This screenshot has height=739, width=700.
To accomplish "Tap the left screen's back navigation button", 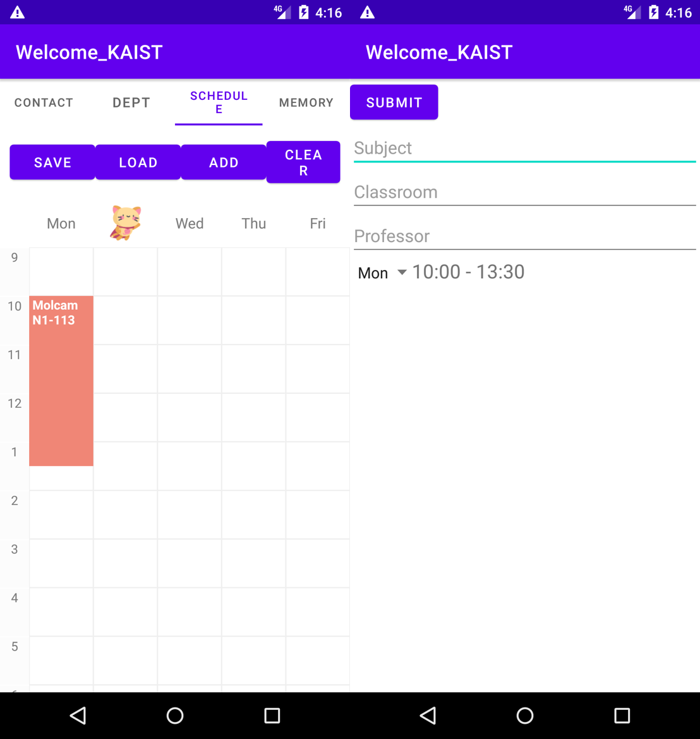I will click(78, 716).
